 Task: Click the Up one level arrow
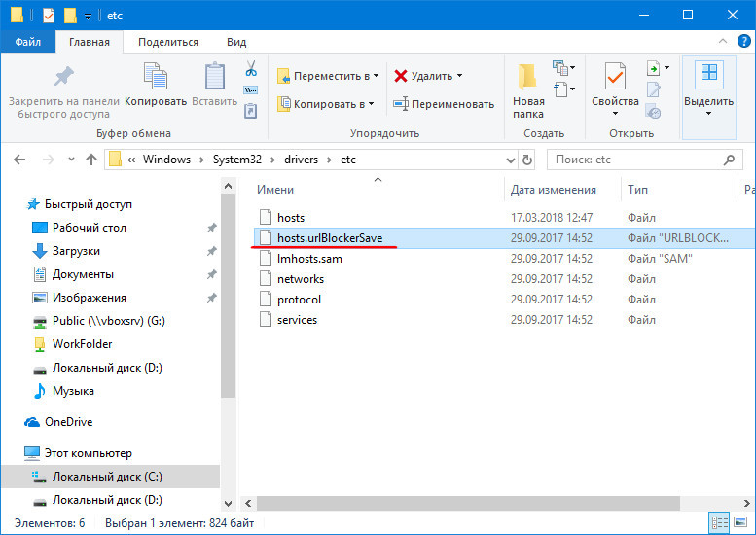91,160
